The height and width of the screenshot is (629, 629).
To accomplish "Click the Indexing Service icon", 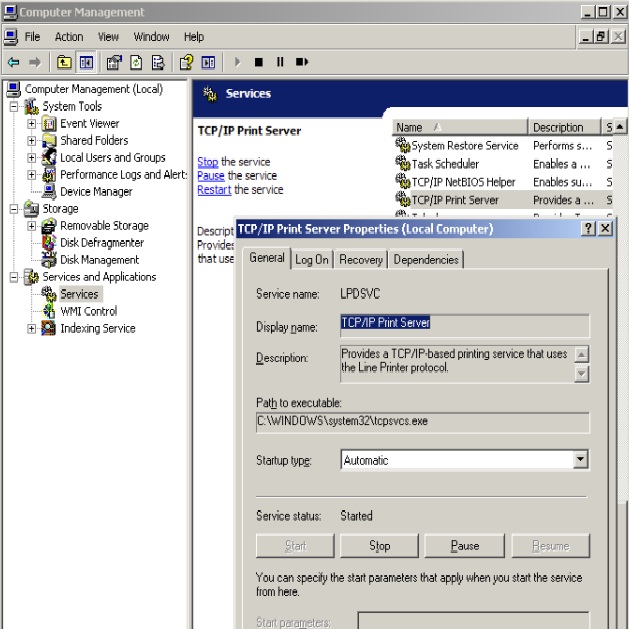I will point(49,328).
